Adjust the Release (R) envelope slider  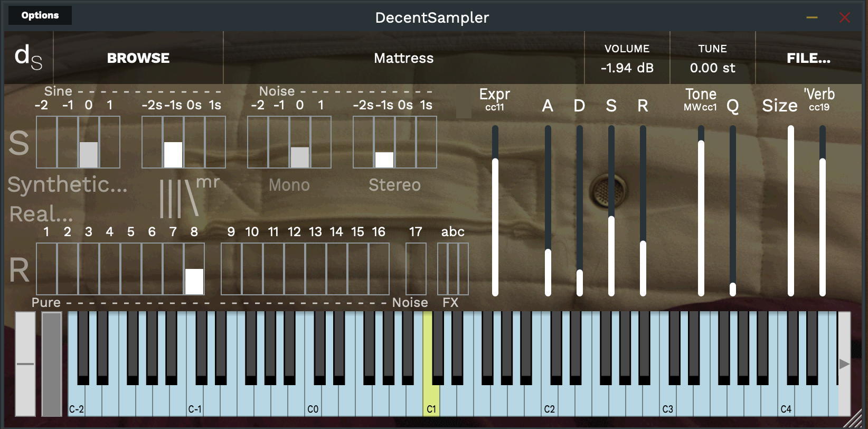(643, 210)
